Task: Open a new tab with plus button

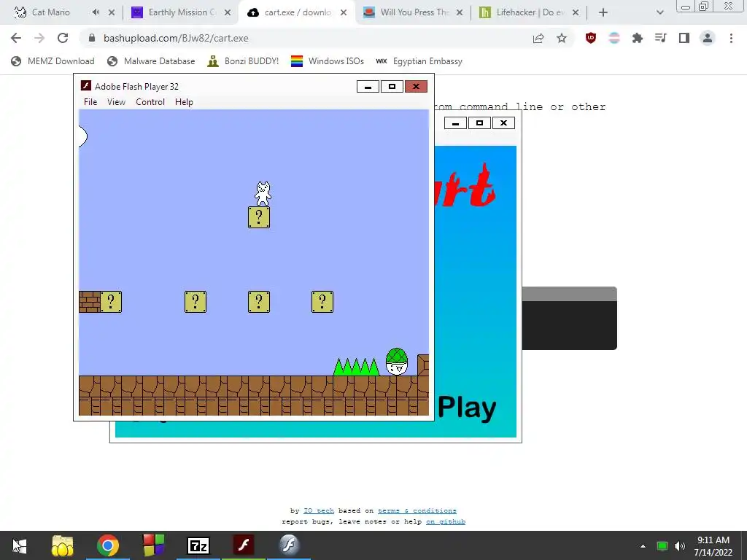Action: 603,12
